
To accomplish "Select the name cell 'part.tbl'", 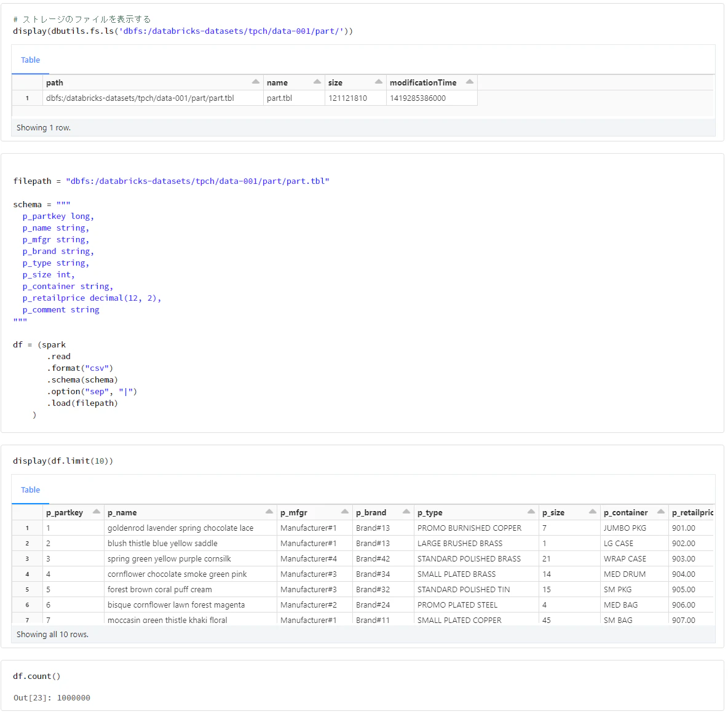I will (x=294, y=98).
